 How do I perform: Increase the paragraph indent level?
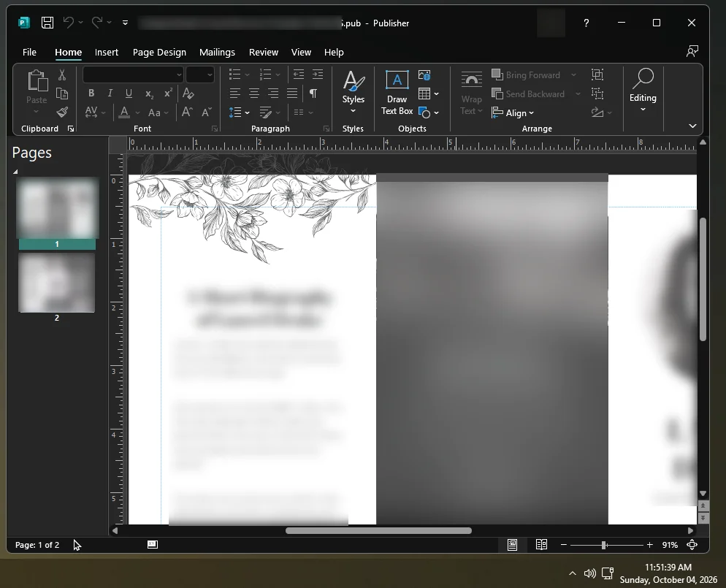(x=318, y=74)
